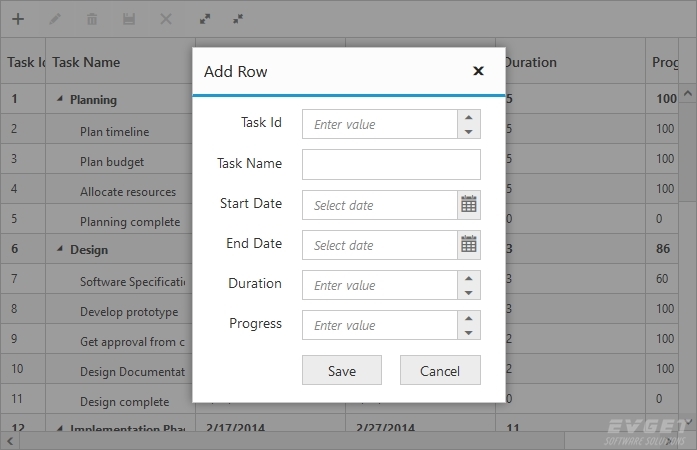Click the Task Name column header
The image size is (697, 450).
tap(86, 62)
